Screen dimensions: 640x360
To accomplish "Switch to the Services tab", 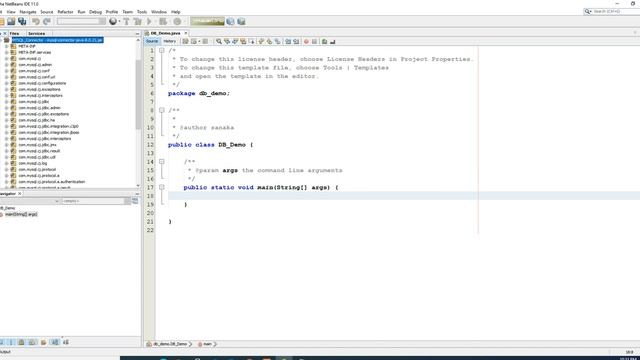I will [36, 33].
